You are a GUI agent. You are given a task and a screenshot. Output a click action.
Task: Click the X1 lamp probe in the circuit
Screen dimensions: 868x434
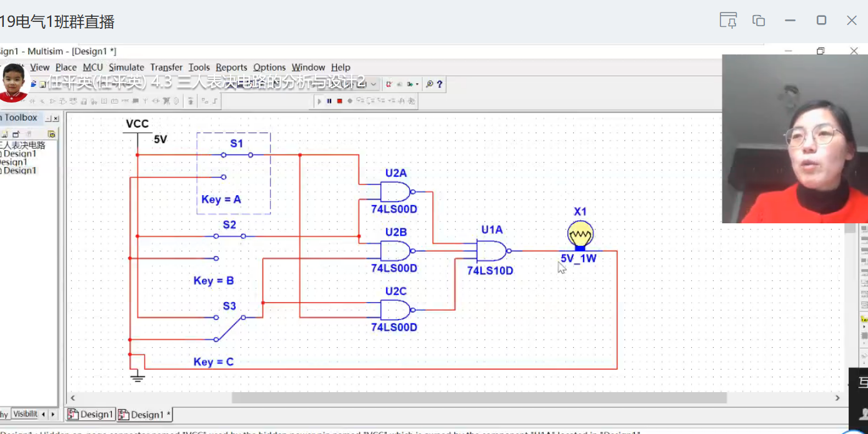[x=580, y=236]
